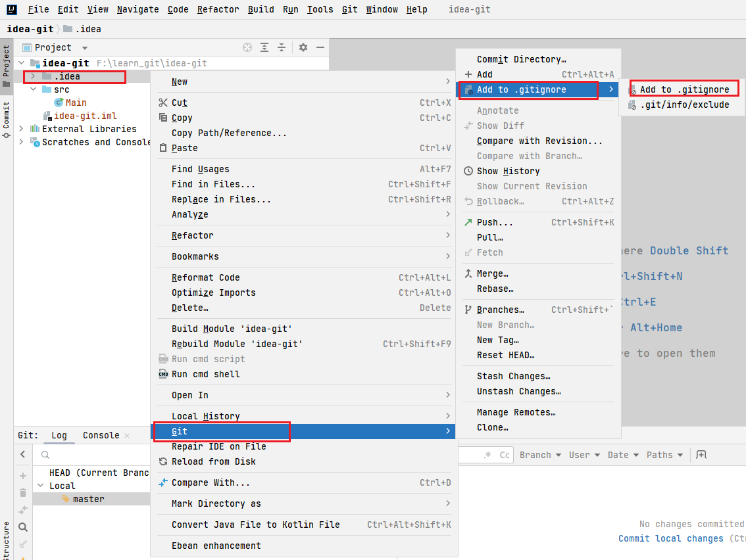Screen dimensions: 746x560
Task: Select idea-git.iml file
Action: (x=85, y=116)
